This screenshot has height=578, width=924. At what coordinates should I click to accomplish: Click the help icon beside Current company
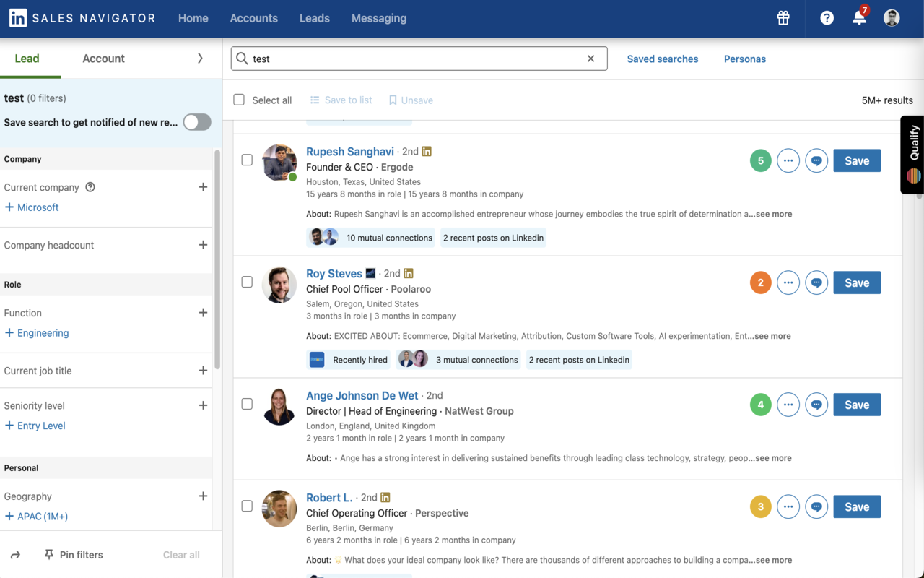(90, 187)
